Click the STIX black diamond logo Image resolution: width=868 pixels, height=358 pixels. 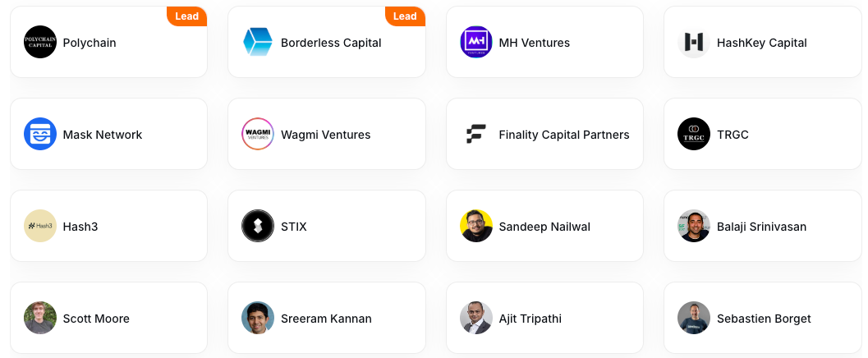(258, 226)
